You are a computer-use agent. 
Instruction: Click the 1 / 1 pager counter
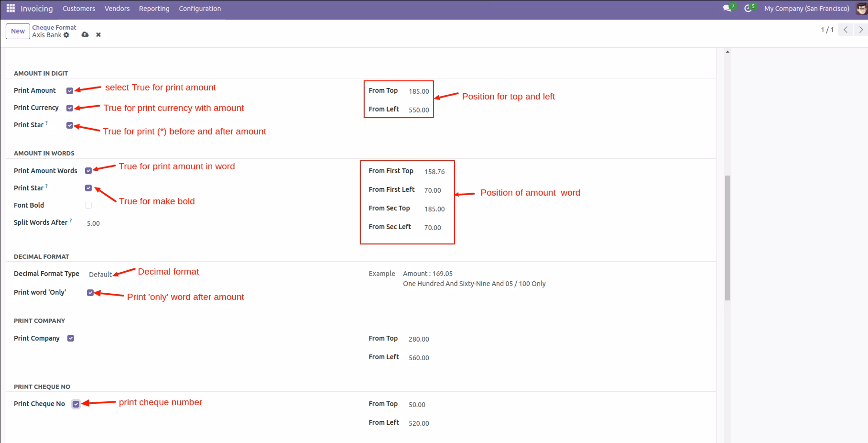tap(827, 30)
